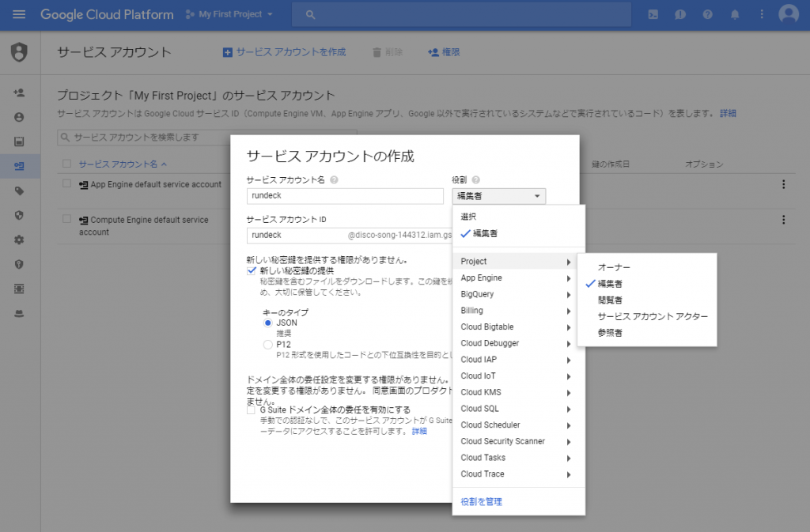Image resolution: width=810 pixels, height=532 pixels.
Task: Open the bottom hat-shaped sidebar icon
Action: pyautogui.click(x=19, y=313)
